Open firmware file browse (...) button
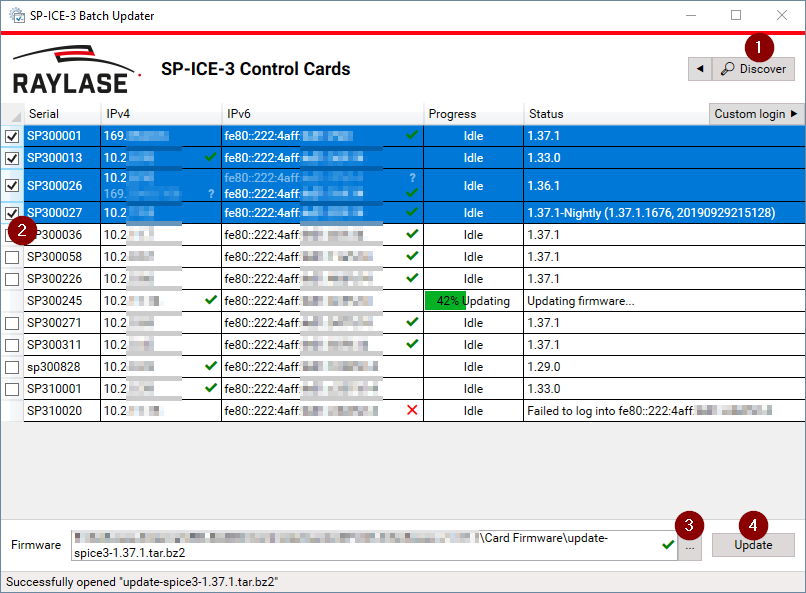This screenshot has width=806, height=593. coord(689,548)
